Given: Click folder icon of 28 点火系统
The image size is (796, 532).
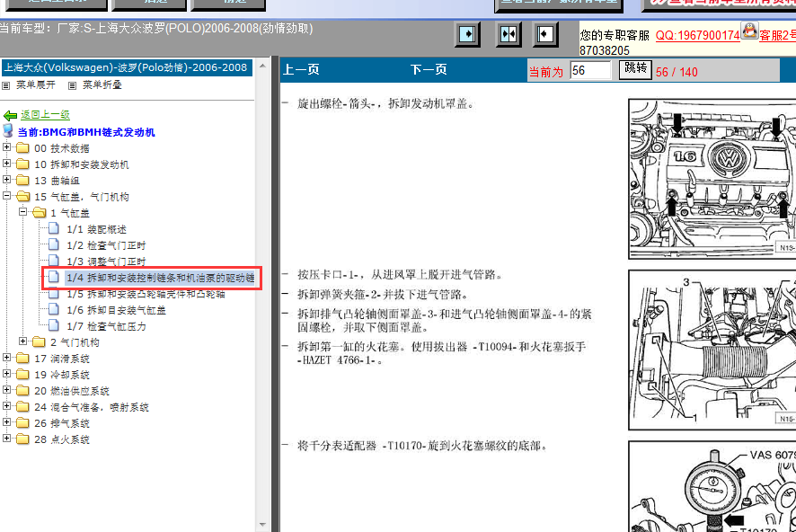Looking at the screenshot, I should coord(22,439).
